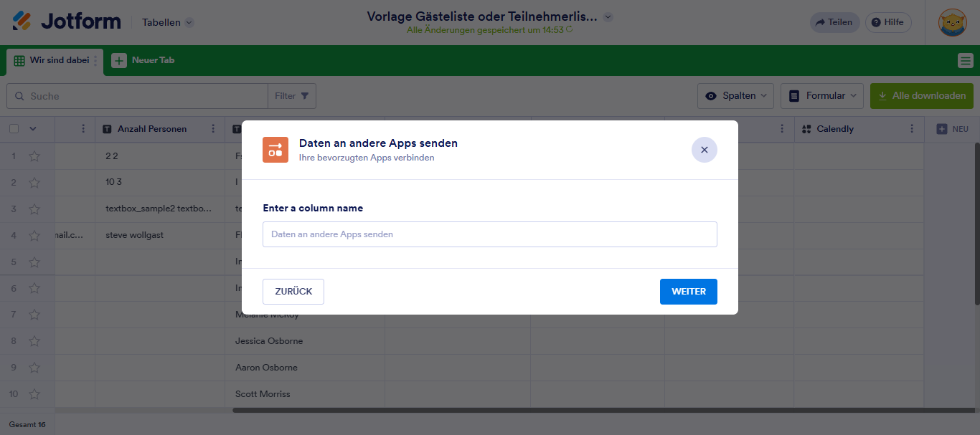The height and width of the screenshot is (435, 980).
Task: Star row 1
Action: point(34,156)
